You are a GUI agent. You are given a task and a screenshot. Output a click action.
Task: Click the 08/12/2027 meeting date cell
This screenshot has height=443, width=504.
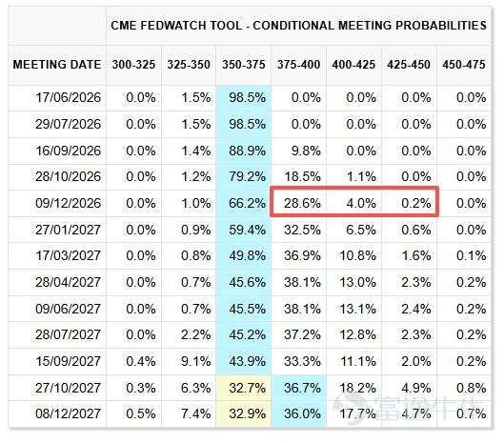point(57,413)
